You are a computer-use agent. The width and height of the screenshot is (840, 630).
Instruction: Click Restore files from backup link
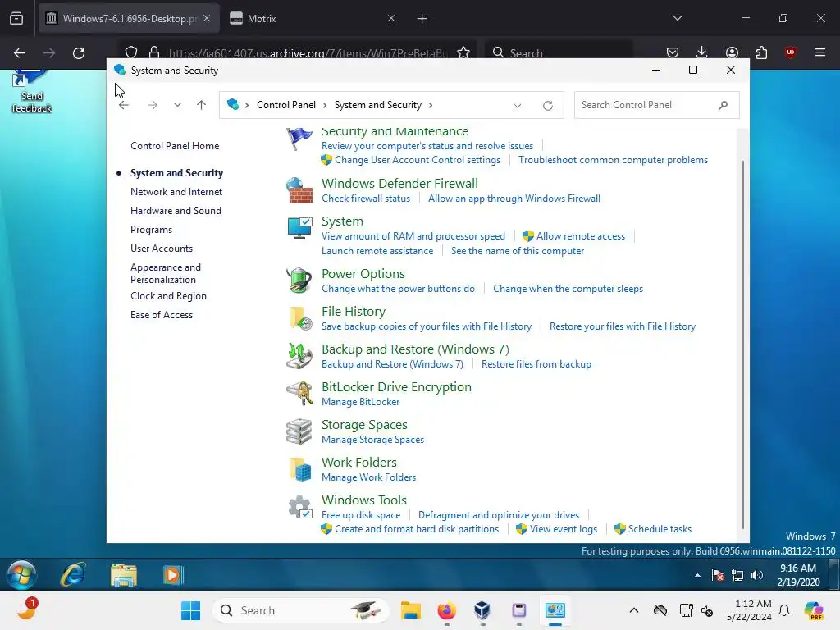[536, 364]
